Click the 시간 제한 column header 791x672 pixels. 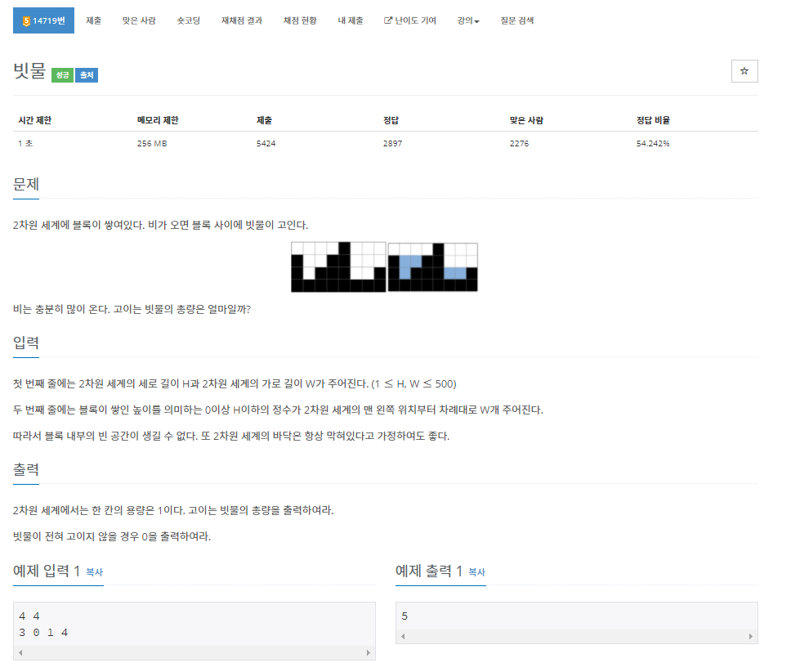coord(35,120)
